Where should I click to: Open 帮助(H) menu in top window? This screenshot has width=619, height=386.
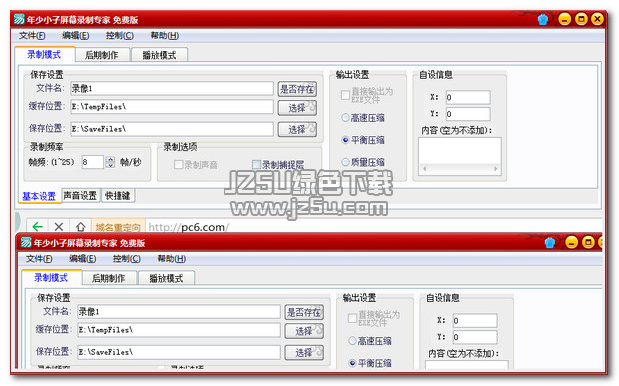(x=165, y=36)
